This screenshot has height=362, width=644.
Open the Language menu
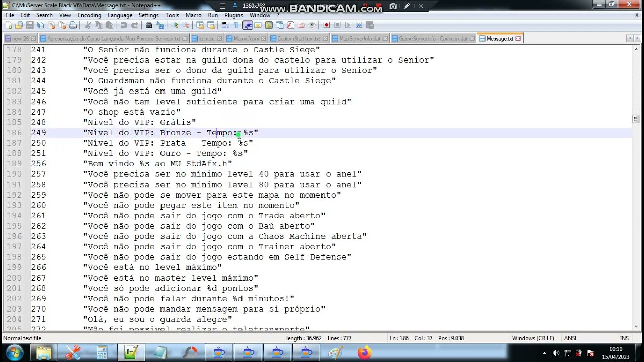point(120,15)
